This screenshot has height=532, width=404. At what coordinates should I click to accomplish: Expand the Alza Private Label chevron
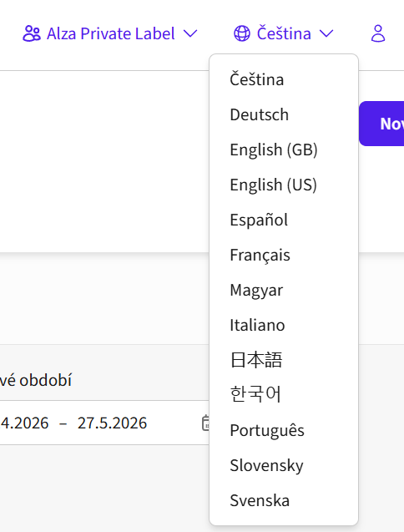coord(190,33)
